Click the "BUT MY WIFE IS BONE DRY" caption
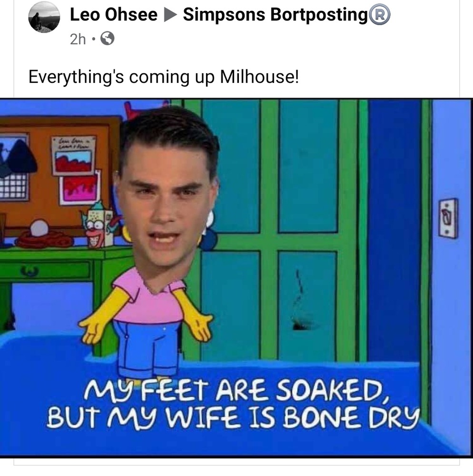This screenshot has width=473, height=476. [233, 417]
